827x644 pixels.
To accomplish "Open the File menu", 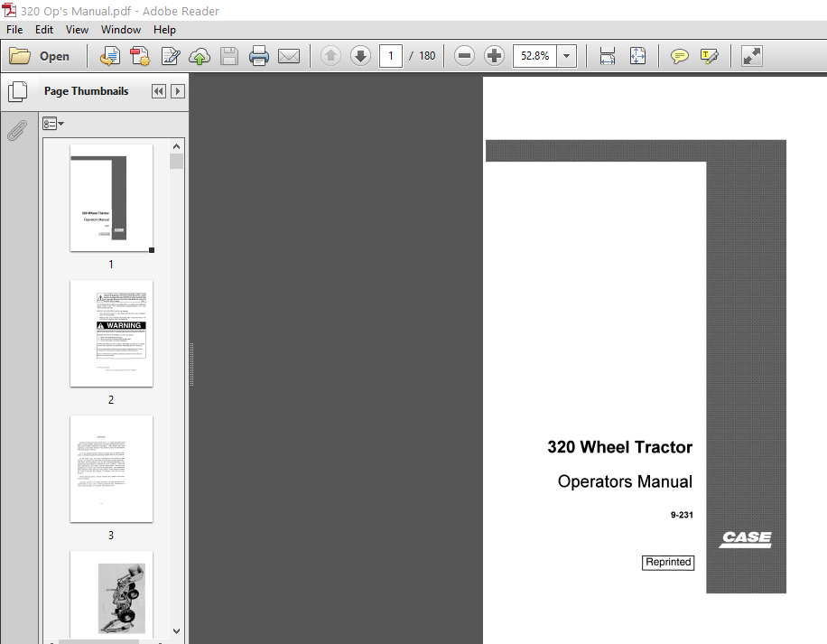I will (x=14, y=30).
